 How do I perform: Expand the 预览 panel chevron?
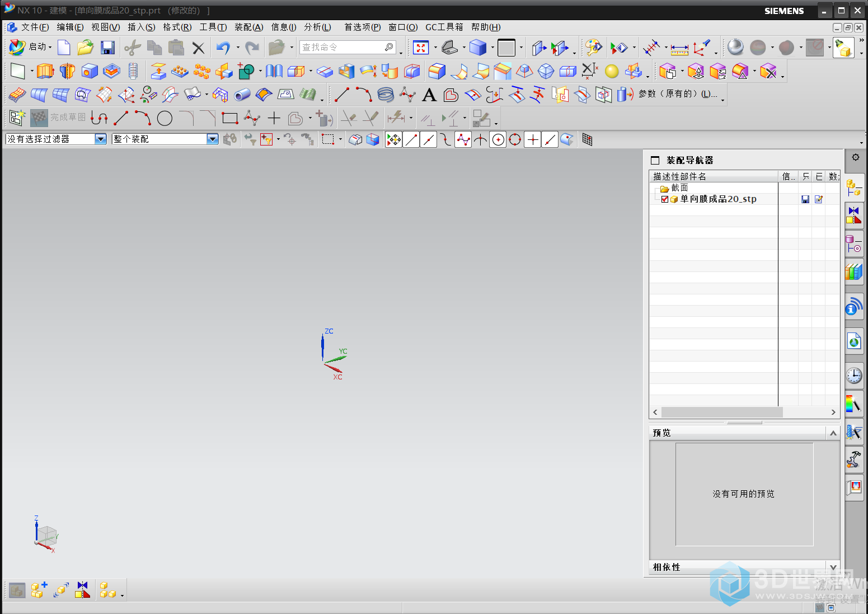click(833, 433)
